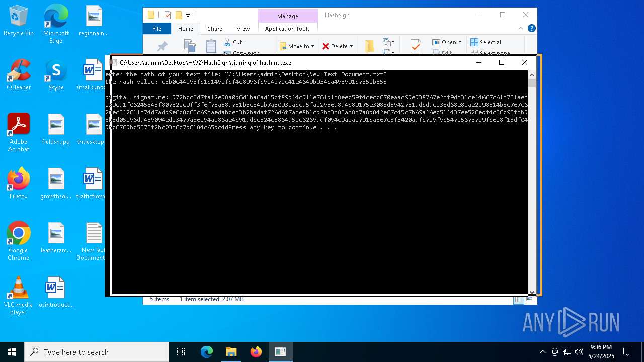Viewport: 644px width, 362px height.
Task: Select the CCleaner desktop icon
Action: [x=19, y=75]
